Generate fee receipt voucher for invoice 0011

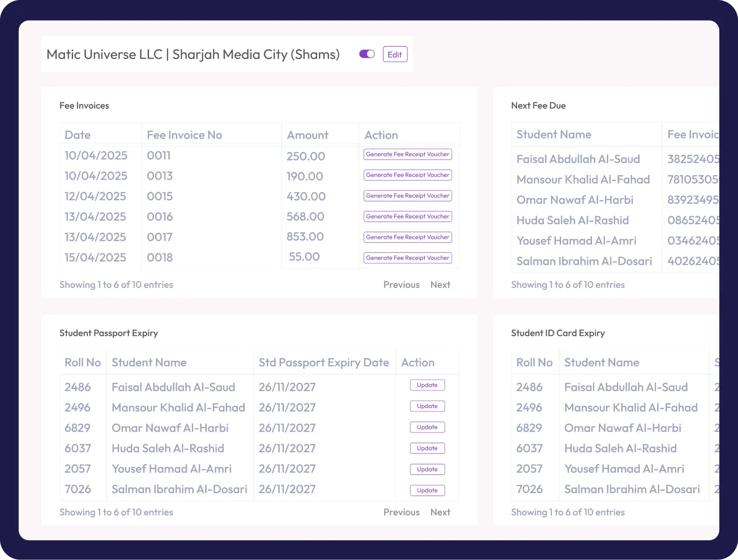tap(407, 154)
